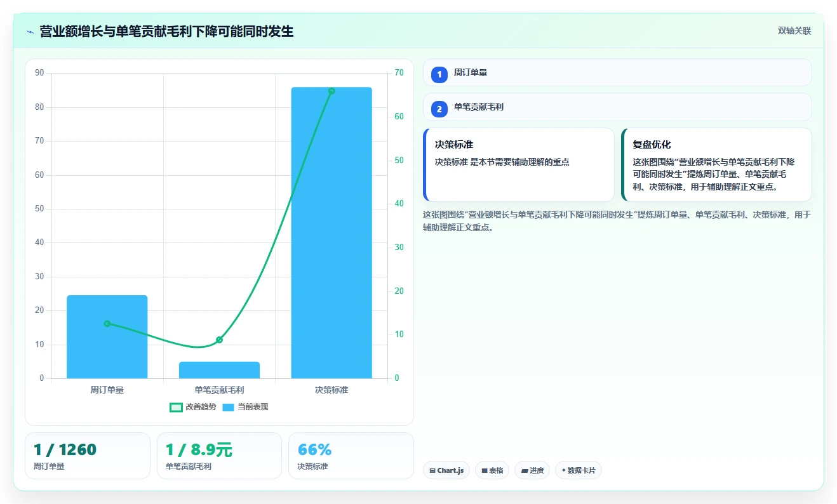Open the 1 / 8.9元 stat card
Screen dimensions: 837x504
click(x=219, y=456)
